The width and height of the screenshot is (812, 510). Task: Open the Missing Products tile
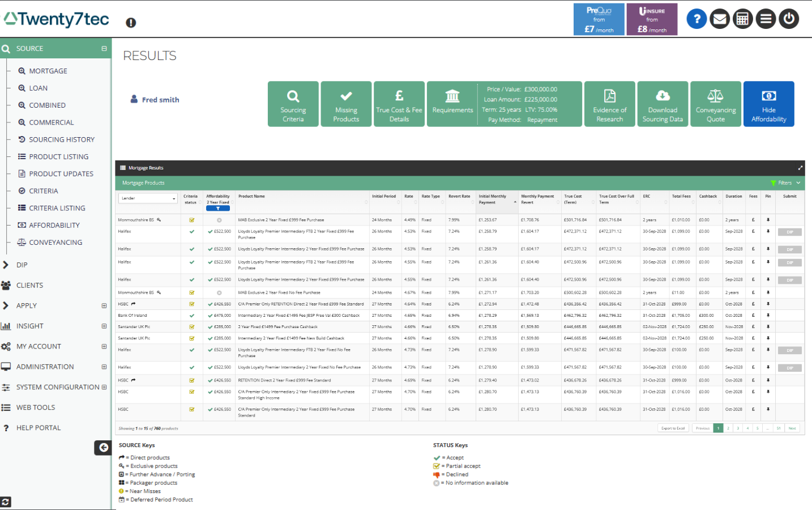(x=346, y=104)
